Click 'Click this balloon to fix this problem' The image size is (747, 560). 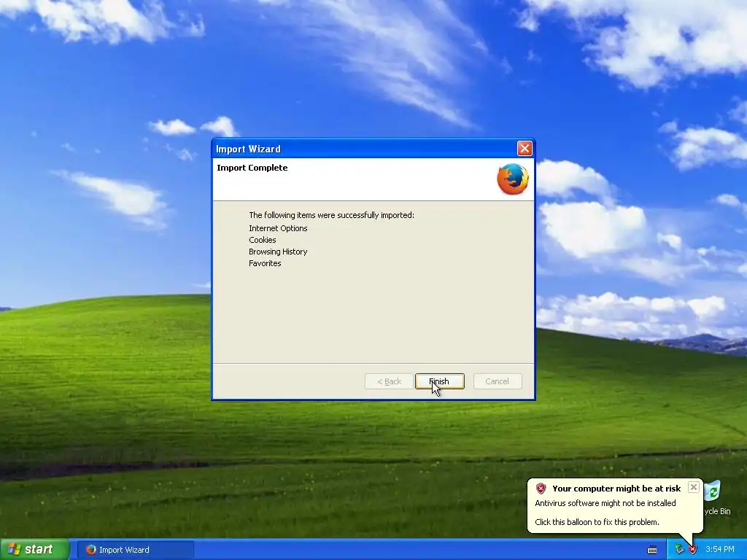pos(597,522)
